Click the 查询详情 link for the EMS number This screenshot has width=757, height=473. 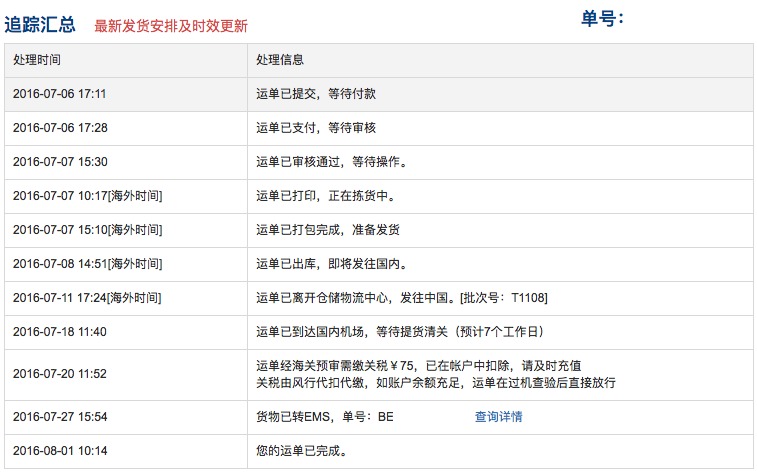pos(498,417)
